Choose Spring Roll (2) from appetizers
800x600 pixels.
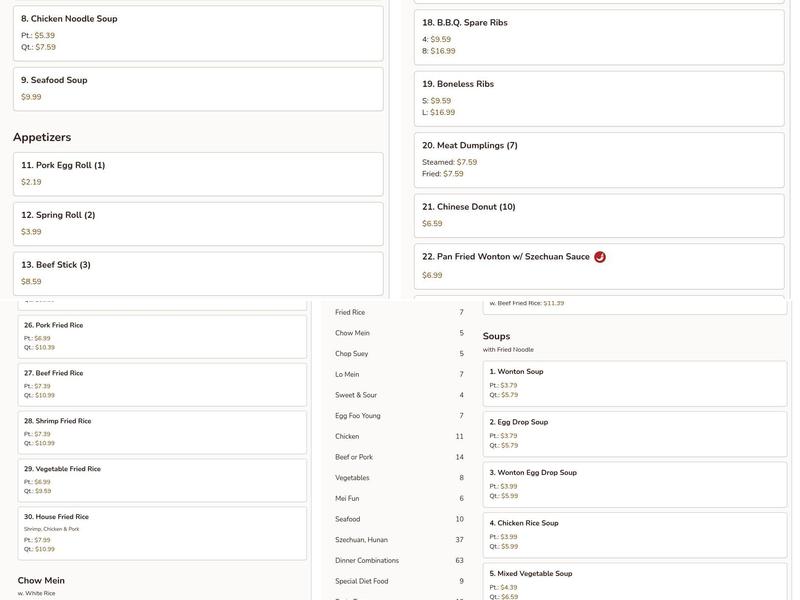pos(198,224)
